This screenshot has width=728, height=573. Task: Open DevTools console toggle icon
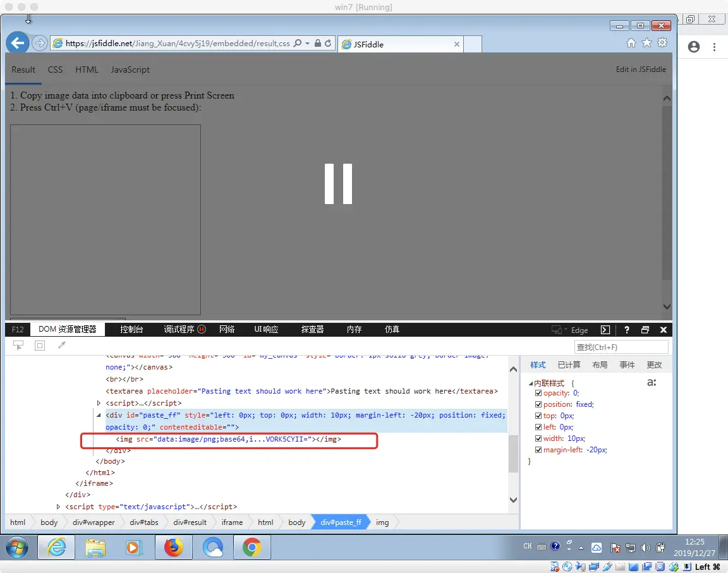(x=605, y=329)
